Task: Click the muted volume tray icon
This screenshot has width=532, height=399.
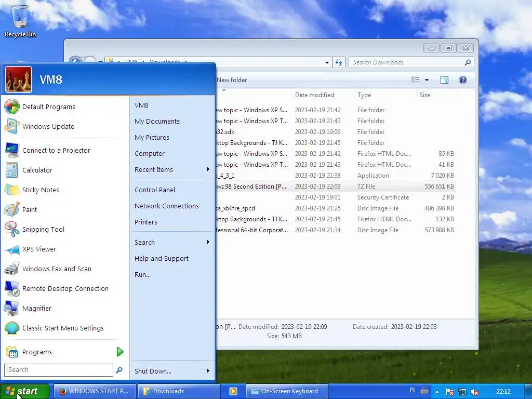Action: (x=474, y=392)
